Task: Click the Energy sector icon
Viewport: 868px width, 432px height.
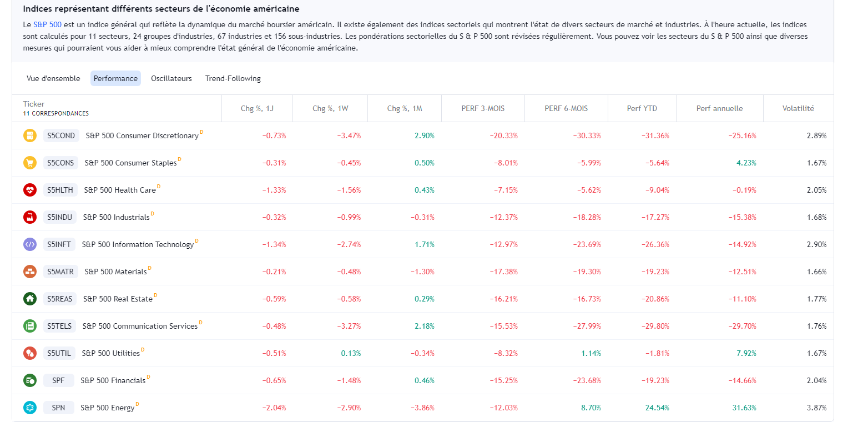Action: click(30, 408)
